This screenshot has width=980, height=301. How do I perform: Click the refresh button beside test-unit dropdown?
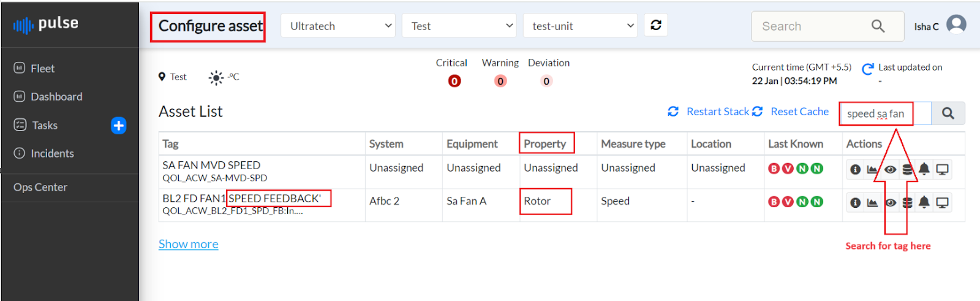coord(656,25)
